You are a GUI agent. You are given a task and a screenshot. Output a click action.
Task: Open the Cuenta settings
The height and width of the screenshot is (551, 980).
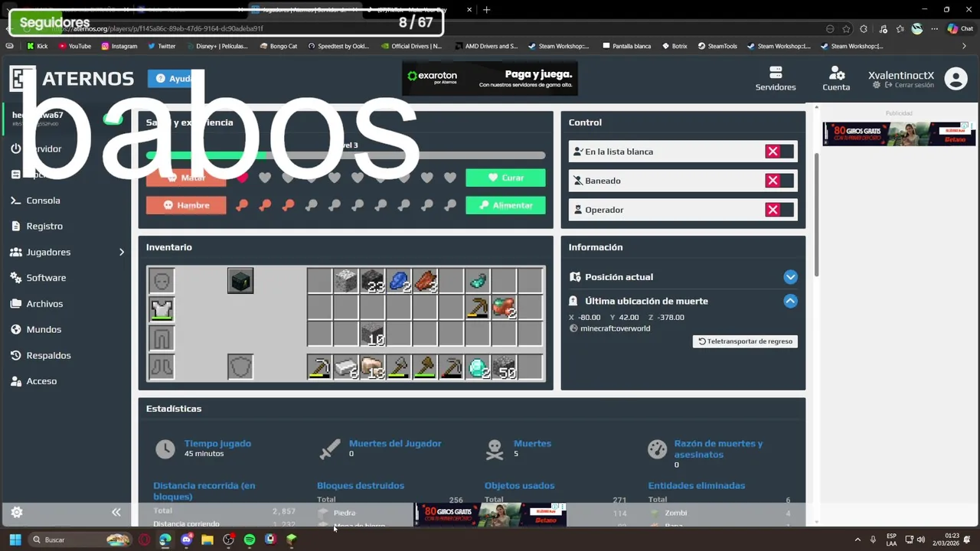tap(836, 78)
